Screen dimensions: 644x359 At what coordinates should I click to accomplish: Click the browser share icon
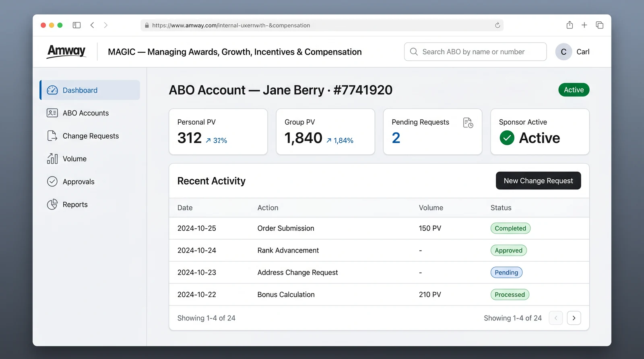point(570,25)
